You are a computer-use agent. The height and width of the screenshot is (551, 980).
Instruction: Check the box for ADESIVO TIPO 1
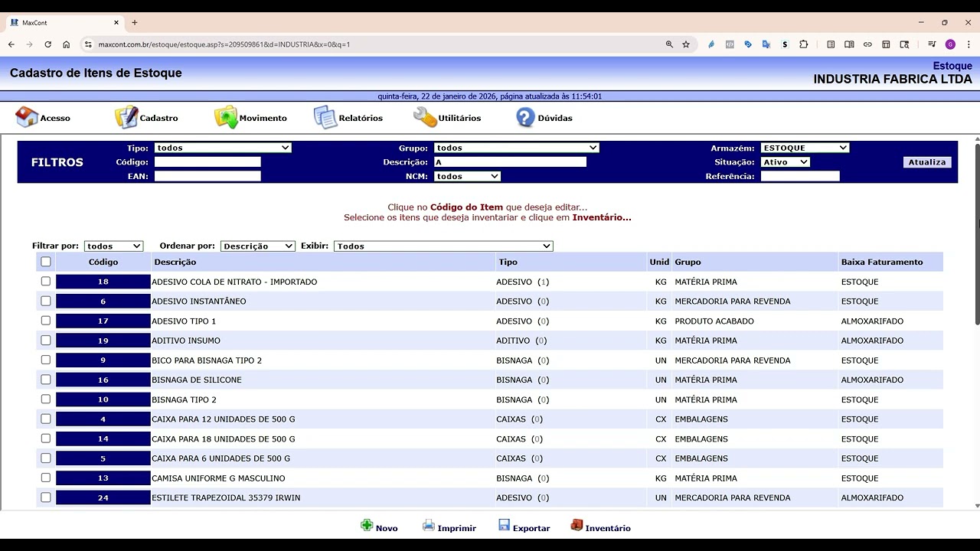46,321
